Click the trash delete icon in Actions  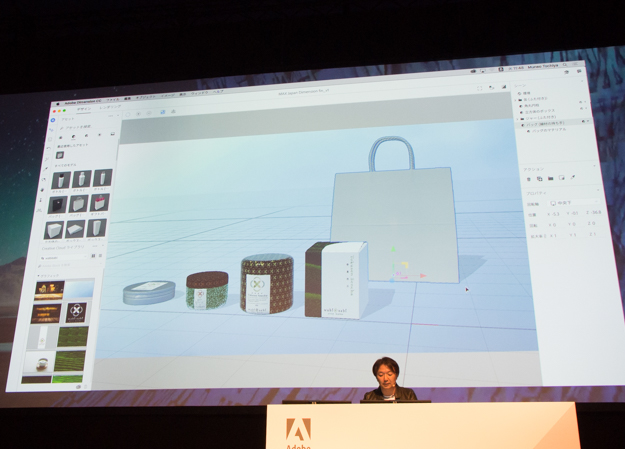pyautogui.click(x=528, y=178)
